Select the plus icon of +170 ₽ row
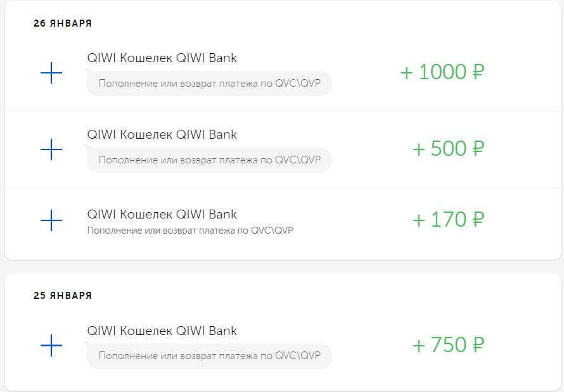Viewport: 564px width, 392px height. pos(51,220)
